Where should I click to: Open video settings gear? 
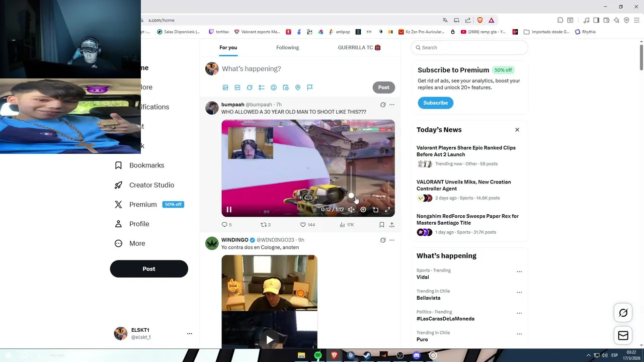pos(363,210)
